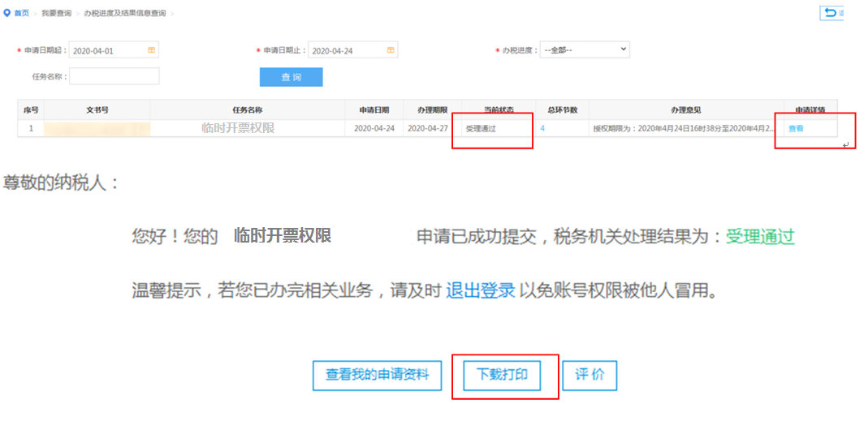Open calendar icon for 申请日期起
The image size is (868, 421).
point(151,50)
